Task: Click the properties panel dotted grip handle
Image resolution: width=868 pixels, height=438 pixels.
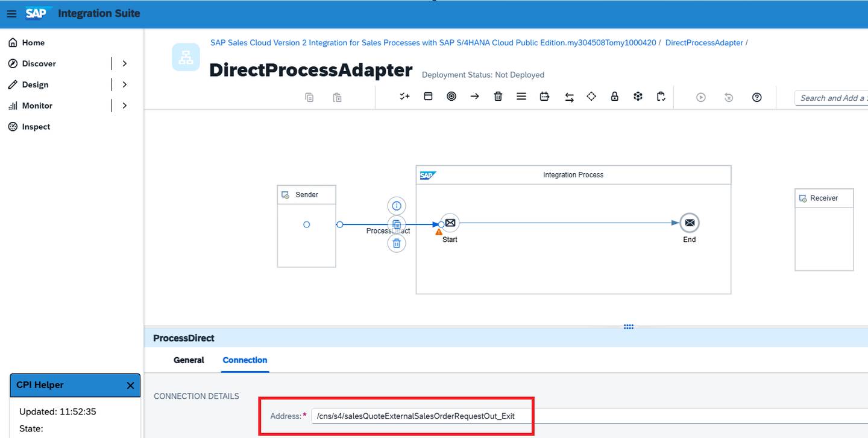Action: pyautogui.click(x=629, y=326)
